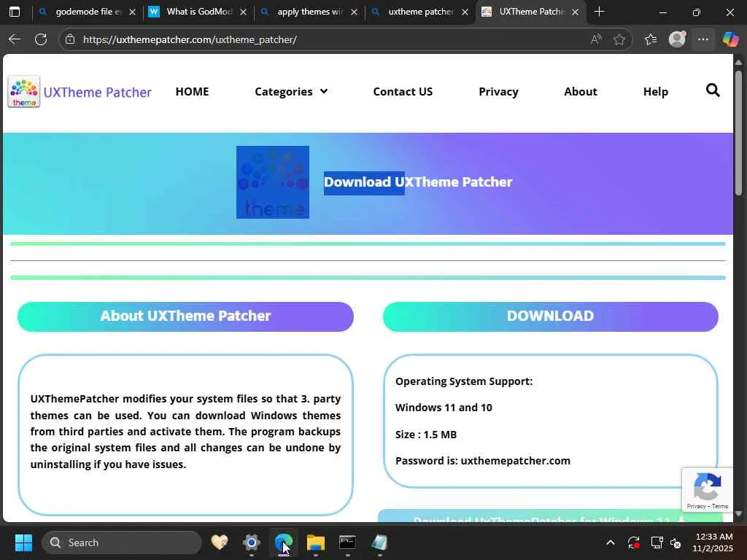The height and width of the screenshot is (560, 747).
Task: Click the reCAPTCHA Privacy link
Action: click(x=696, y=506)
